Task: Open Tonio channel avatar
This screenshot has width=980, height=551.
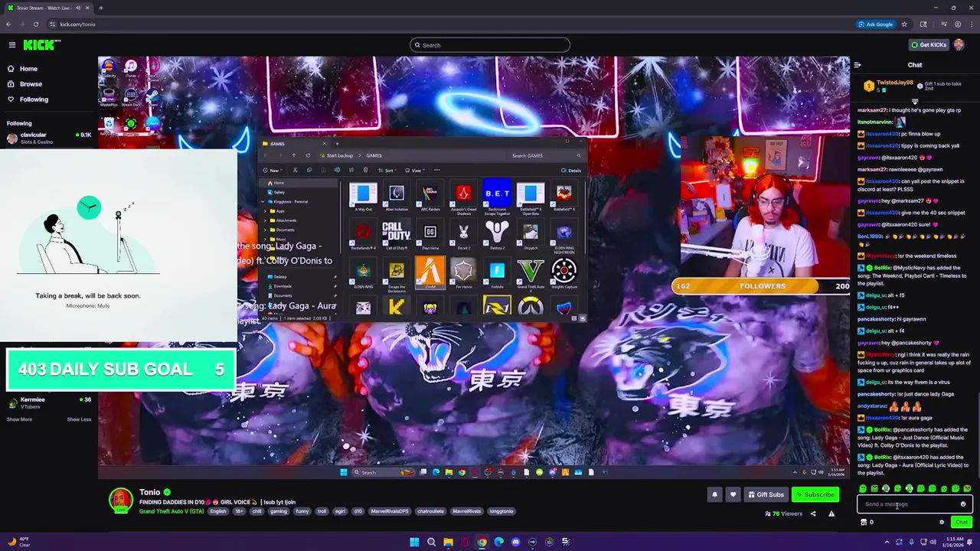Action: (x=120, y=500)
